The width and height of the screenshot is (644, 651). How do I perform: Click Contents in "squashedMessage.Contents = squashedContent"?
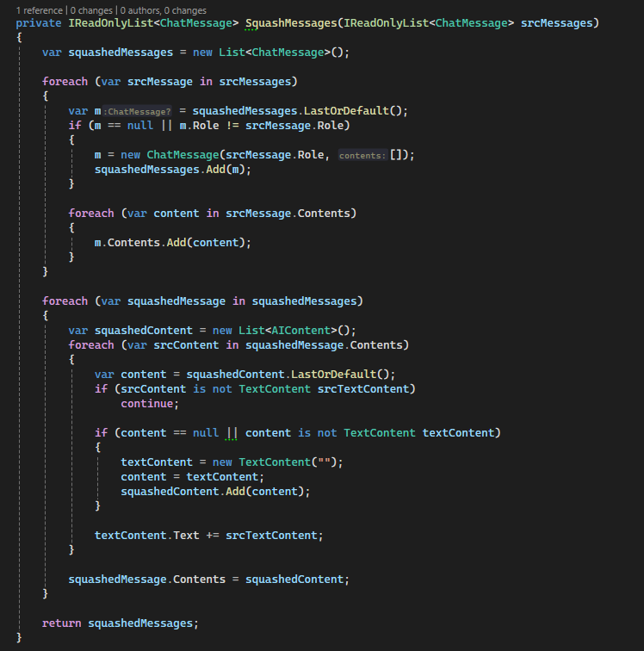(x=199, y=580)
